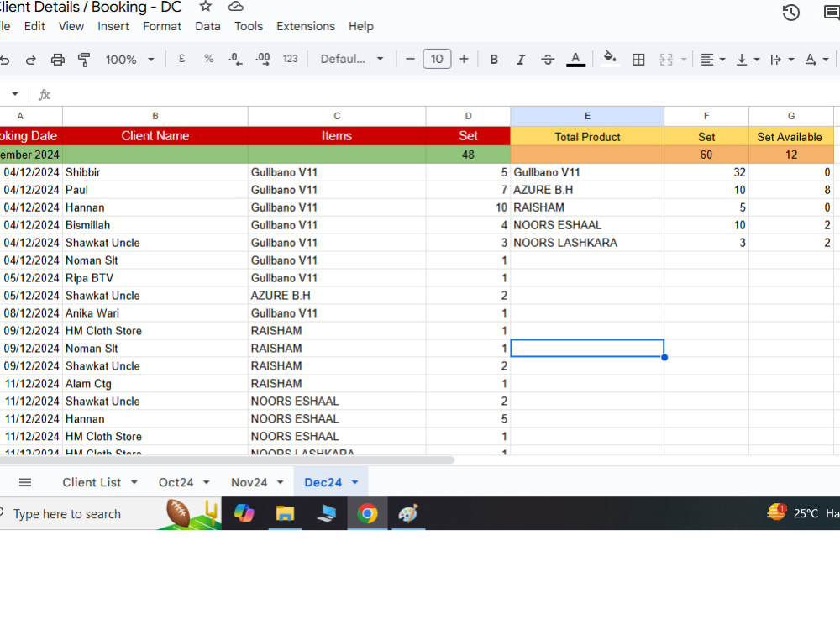Select column E header
The height and width of the screenshot is (630, 840).
click(587, 116)
